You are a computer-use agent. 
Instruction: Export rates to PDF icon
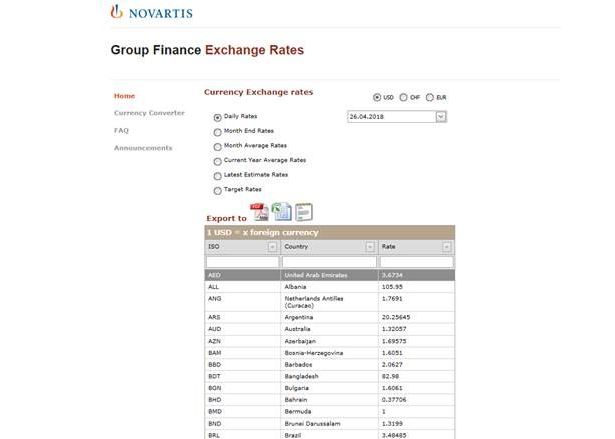point(259,212)
